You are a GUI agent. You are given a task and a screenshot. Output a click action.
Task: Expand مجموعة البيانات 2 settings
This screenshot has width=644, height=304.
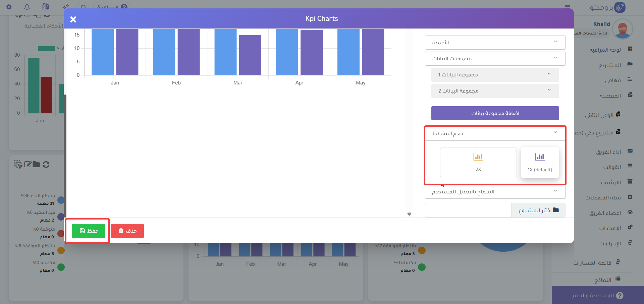click(495, 91)
